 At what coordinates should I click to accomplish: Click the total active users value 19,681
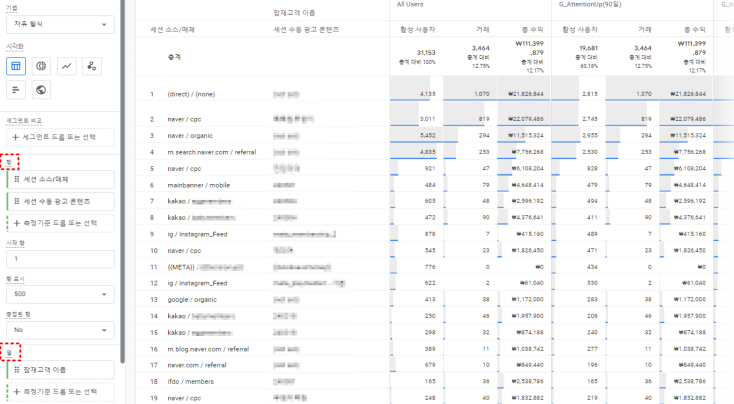(588, 48)
